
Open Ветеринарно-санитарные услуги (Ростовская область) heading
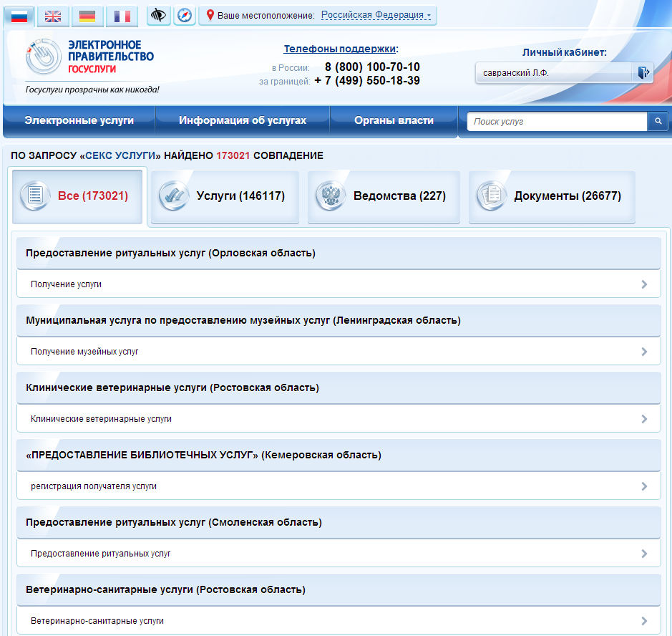165,589
